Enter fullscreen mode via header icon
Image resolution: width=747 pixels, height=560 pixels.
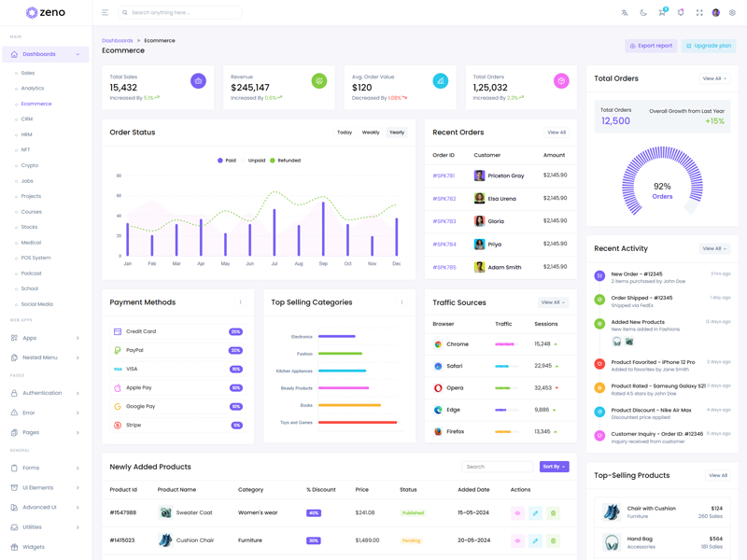click(699, 13)
